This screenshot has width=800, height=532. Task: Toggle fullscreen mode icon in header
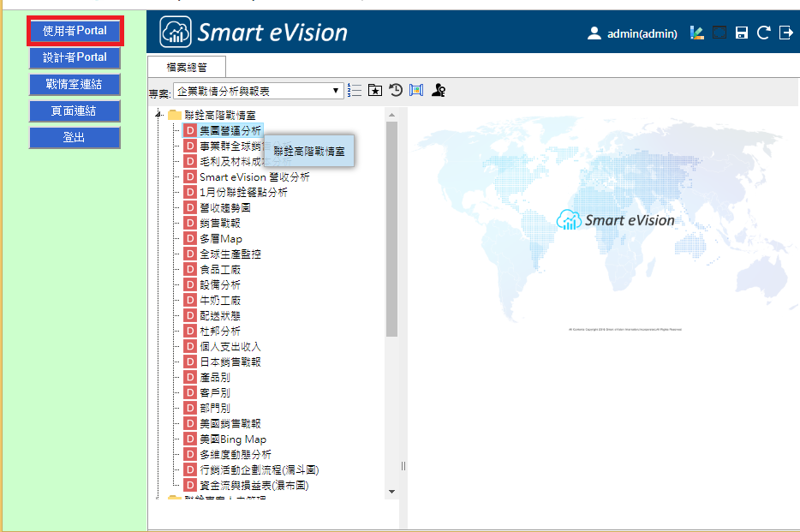tap(719, 33)
